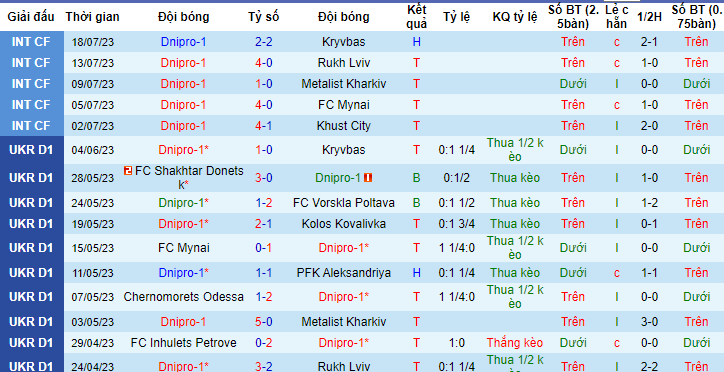Select FC Inhulets Petrove team link
Screen dimensions: 724x372
183,343
